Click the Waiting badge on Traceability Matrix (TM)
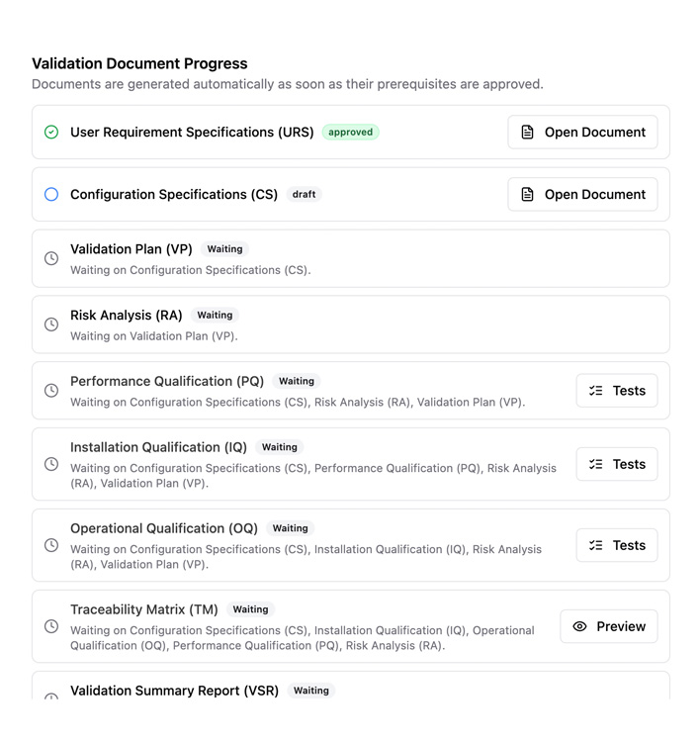This screenshot has width=700, height=742. 251,609
